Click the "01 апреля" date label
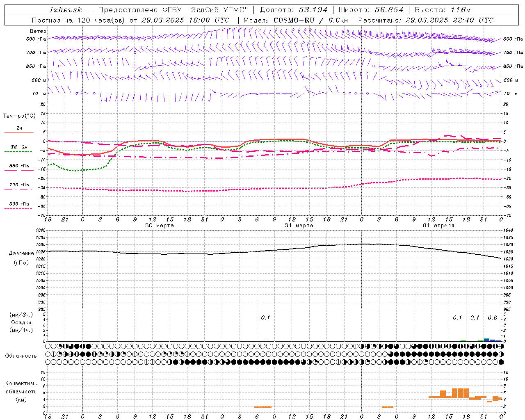Screen dimensions: 525x420 [438, 226]
